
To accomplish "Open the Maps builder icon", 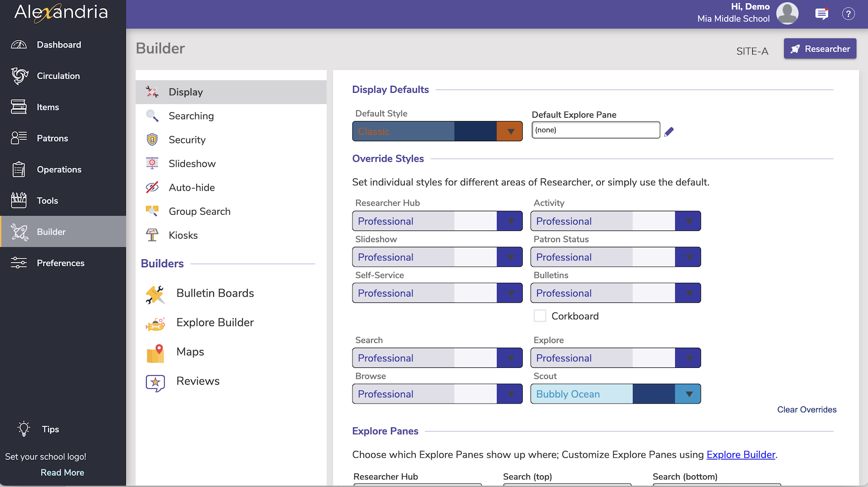I will (155, 353).
